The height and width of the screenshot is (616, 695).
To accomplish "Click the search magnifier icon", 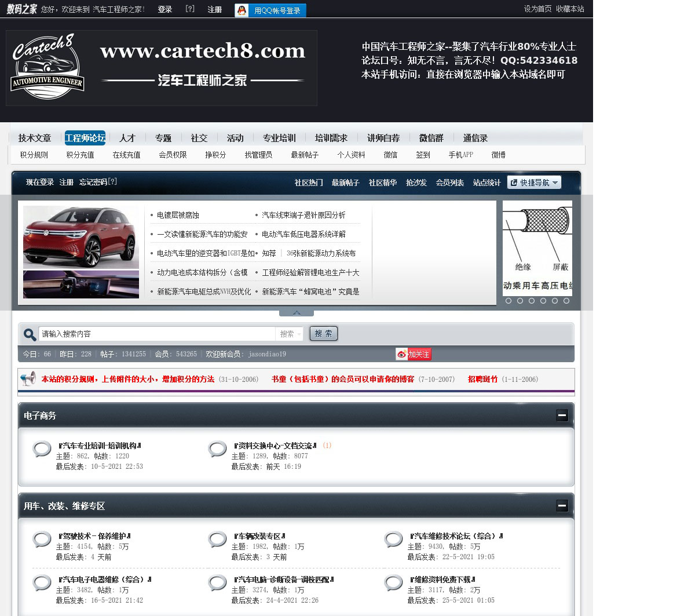I will tap(30, 334).
